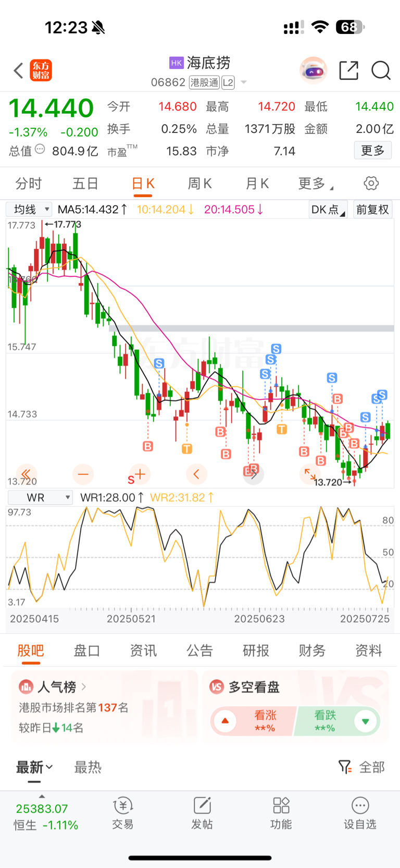Open the 人气榜 ranking card
This screenshot has height=868, width=400.
coord(105,706)
